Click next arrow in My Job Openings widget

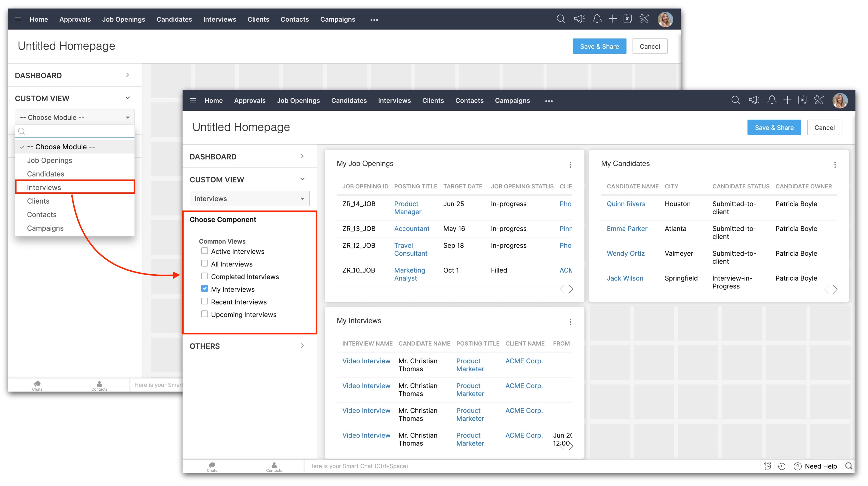[570, 289]
